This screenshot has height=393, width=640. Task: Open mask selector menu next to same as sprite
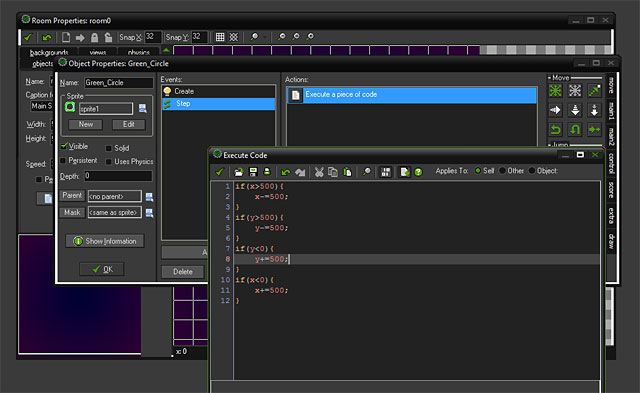coord(149,213)
